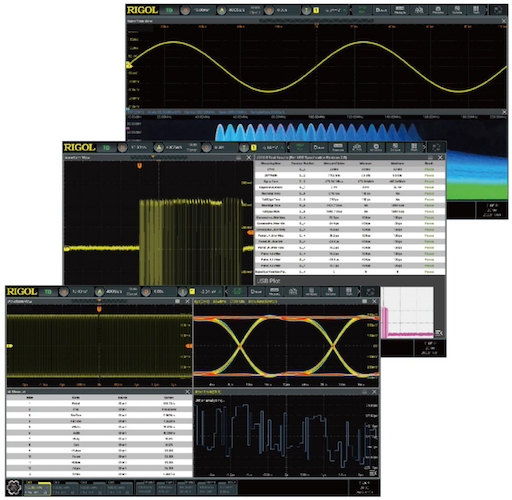The width and height of the screenshot is (512, 500).
Task: Open USB test results panel menu
Action: pos(430,157)
